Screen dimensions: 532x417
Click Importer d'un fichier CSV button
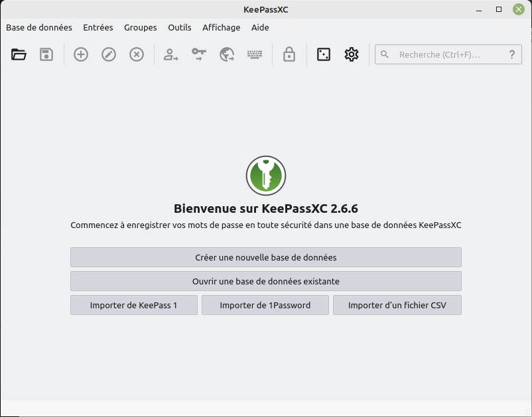(x=397, y=305)
